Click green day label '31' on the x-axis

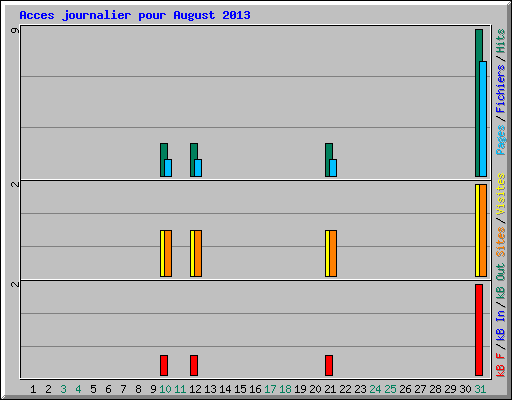point(480,389)
